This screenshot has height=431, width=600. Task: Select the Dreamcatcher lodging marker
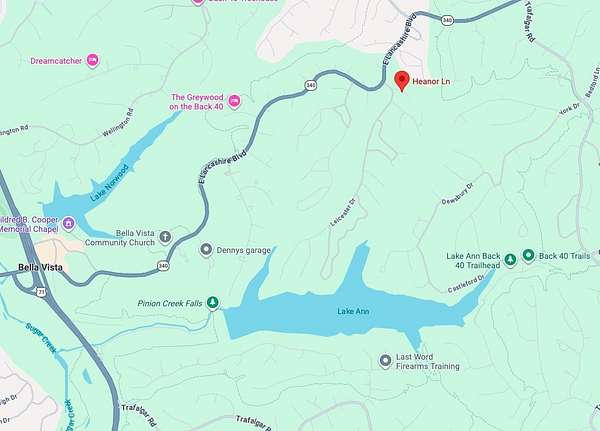93,60
